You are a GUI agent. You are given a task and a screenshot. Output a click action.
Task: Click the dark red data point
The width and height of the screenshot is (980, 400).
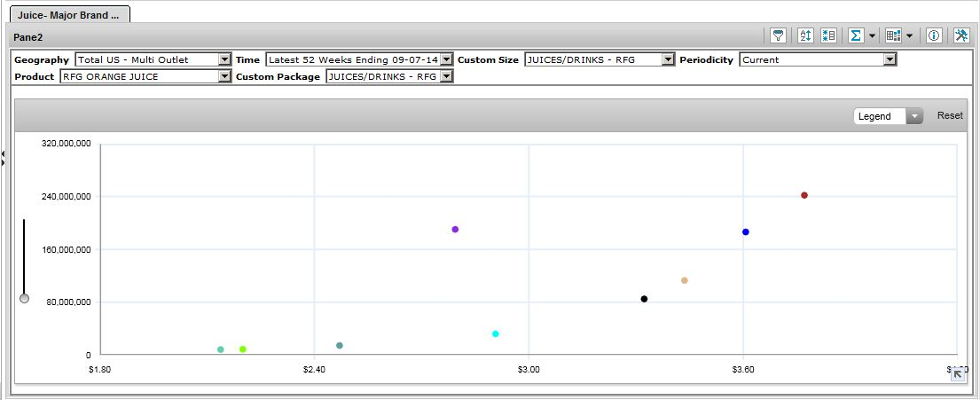click(804, 195)
